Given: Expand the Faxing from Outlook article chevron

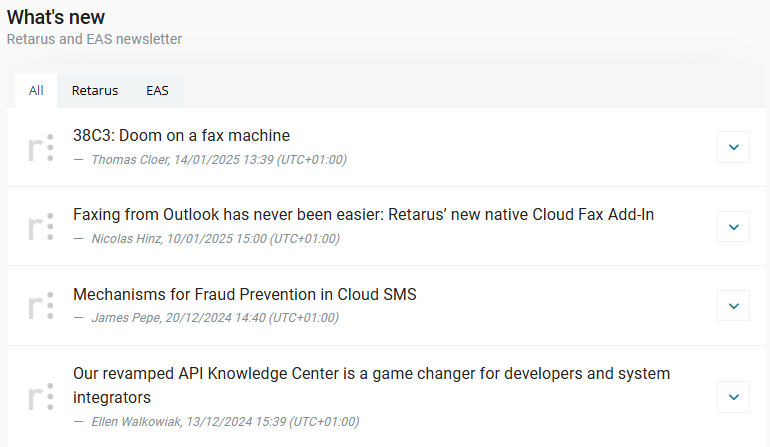Looking at the screenshot, I should click(733, 226).
